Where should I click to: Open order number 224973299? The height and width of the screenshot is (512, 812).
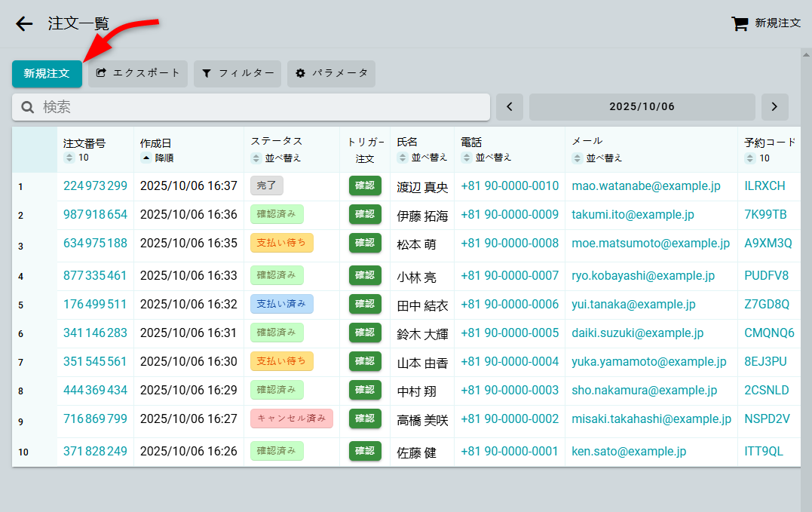(95, 186)
